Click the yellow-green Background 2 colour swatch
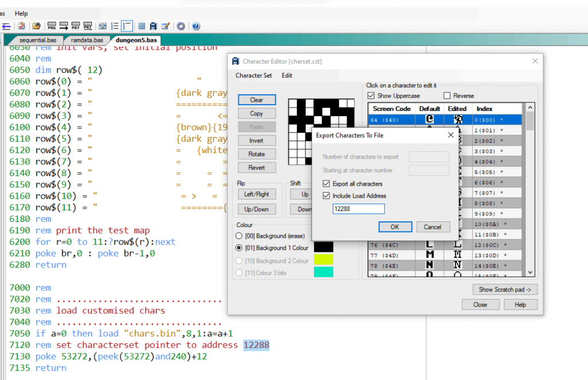588x380 pixels. [323, 259]
